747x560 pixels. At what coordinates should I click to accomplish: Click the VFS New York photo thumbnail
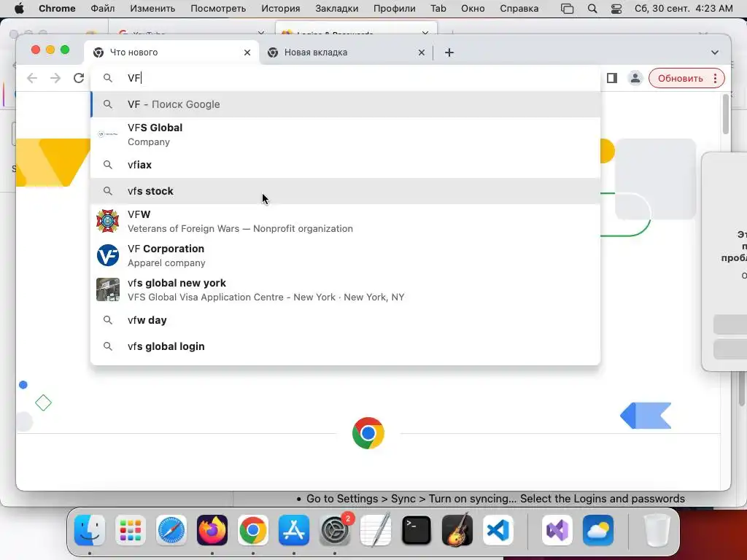(x=108, y=289)
